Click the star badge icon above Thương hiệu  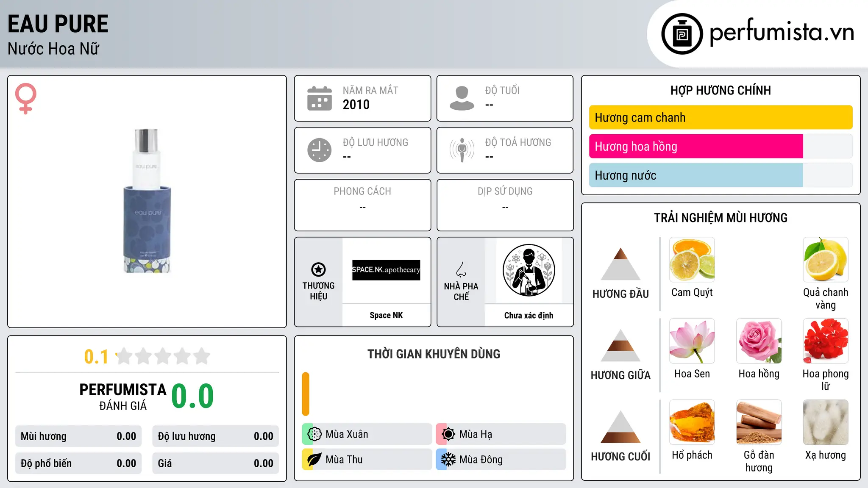318,269
